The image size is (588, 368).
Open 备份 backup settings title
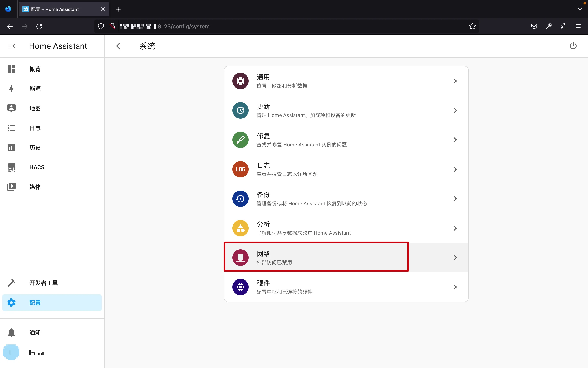263,195
